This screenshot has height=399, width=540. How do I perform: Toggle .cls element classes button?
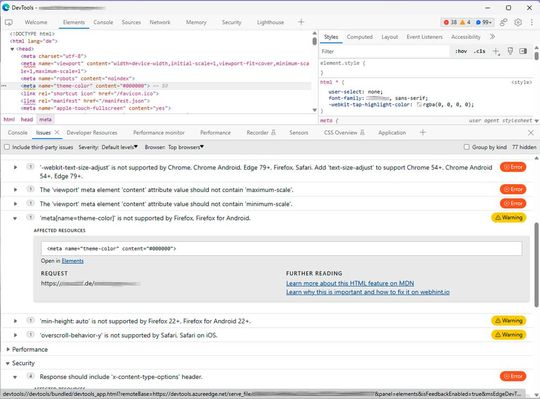click(x=479, y=51)
